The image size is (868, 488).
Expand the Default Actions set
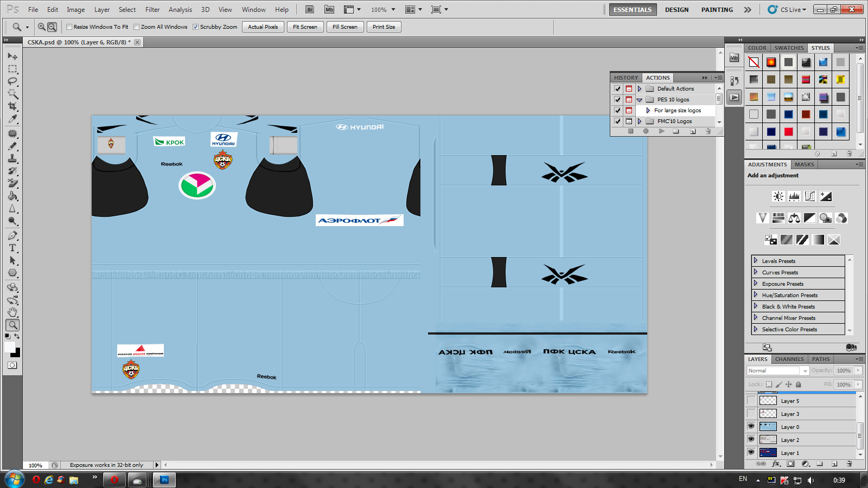point(640,88)
